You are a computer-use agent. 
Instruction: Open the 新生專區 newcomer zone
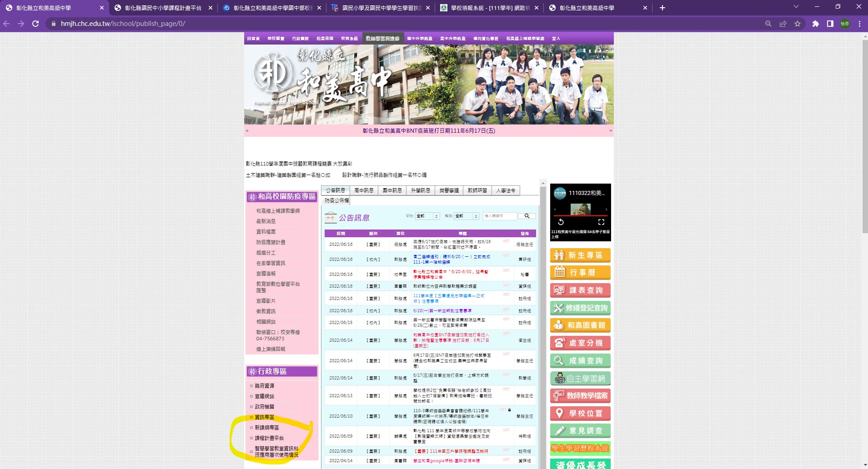tap(580, 255)
